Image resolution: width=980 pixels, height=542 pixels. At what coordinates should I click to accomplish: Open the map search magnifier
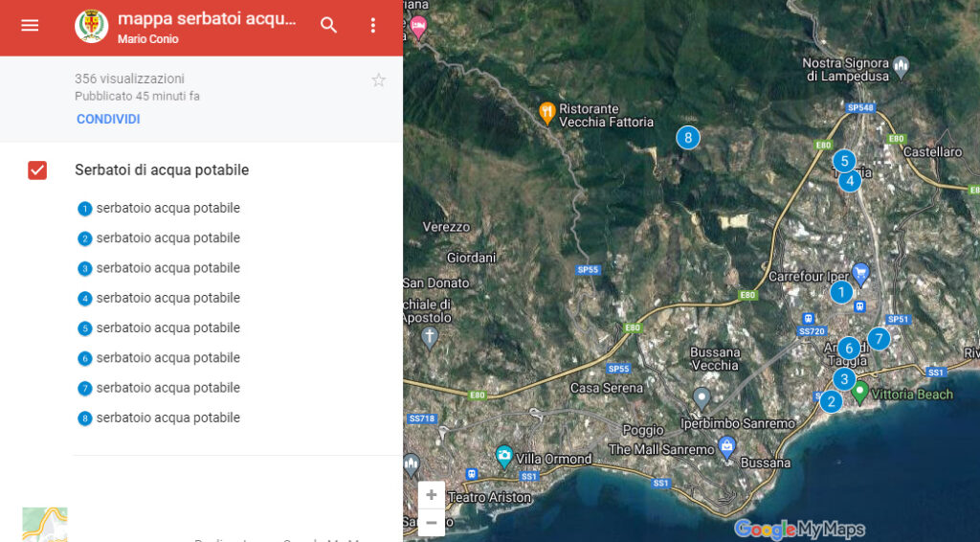point(329,26)
